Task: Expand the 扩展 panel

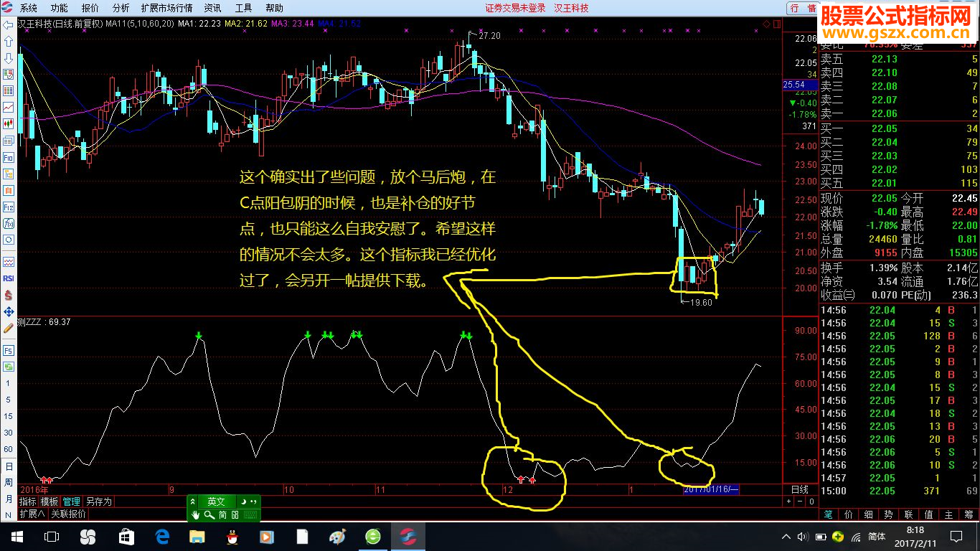Action: pyautogui.click(x=32, y=514)
